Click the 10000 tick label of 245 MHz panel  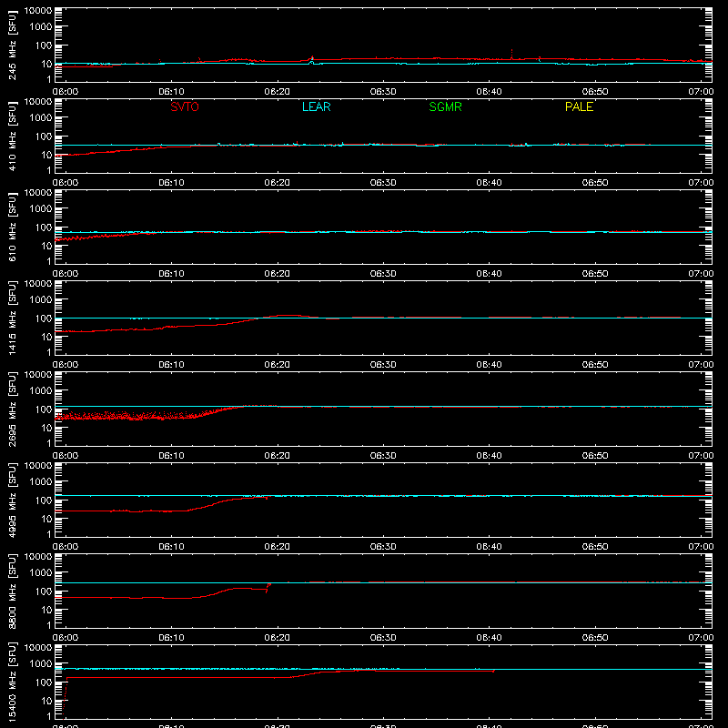[38, 10]
